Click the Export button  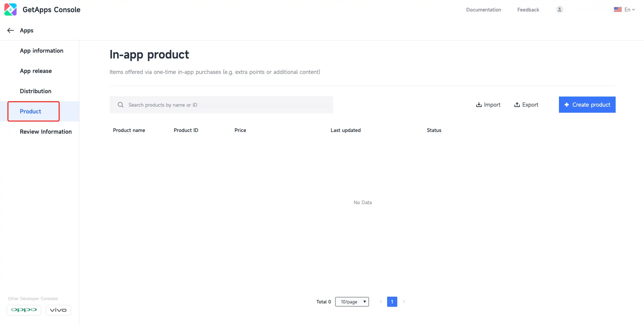[526, 105]
